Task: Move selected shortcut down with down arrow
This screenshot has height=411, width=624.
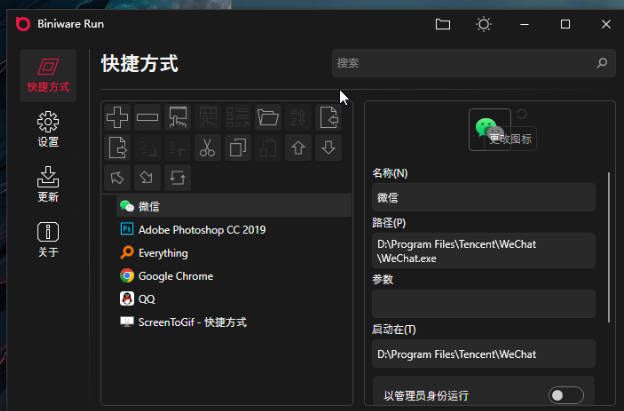Action: point(328,148)
